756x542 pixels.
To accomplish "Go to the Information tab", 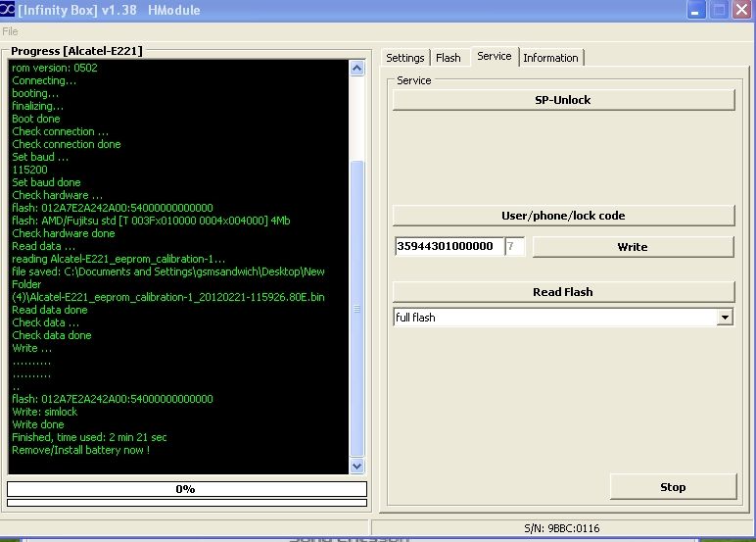I will click(550, 58).
